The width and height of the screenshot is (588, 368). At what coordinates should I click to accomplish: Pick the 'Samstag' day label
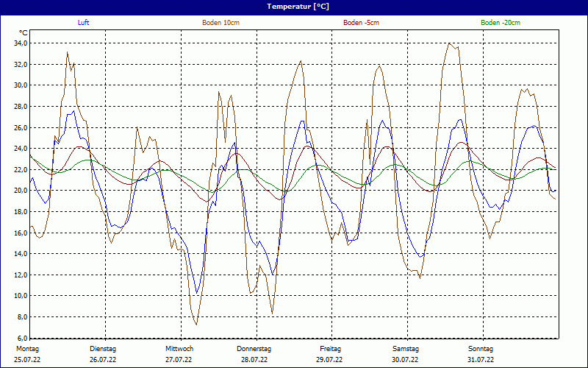406,348
